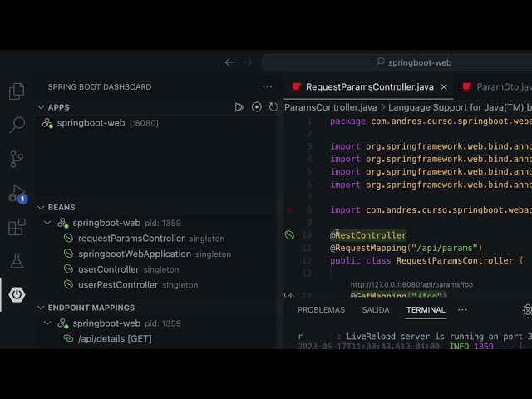Image resolution: width=532 pixels, height=399 pixels.
Task: Navigate back with the left arrow
Action: point(229,62)
